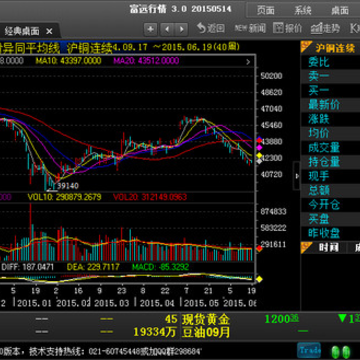
Task: Click the 沪铜连续 panel title
Action: (x=335, y=48)
